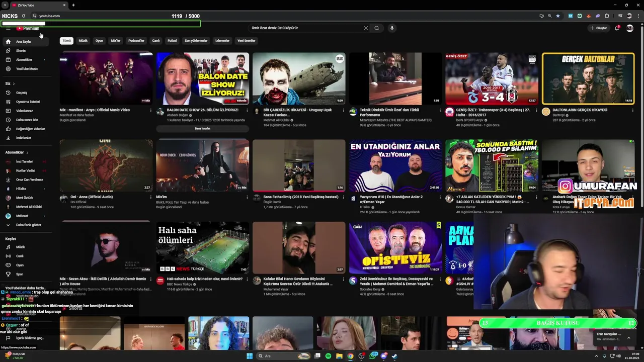The image size is (644, 362).
Task: Show hidden system tray icons
Action: [x=596, y=356]
